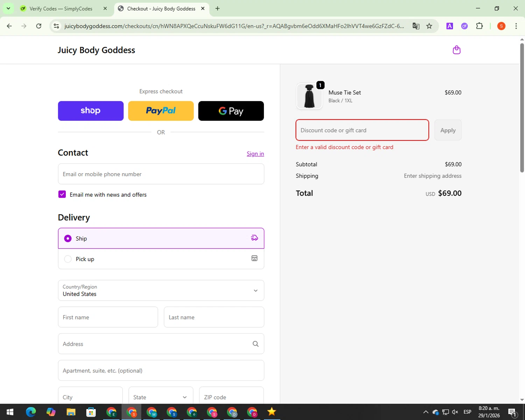
Task: Close the Verify Codes — SimplyCodes tab
Action: [x=105, y=8]
